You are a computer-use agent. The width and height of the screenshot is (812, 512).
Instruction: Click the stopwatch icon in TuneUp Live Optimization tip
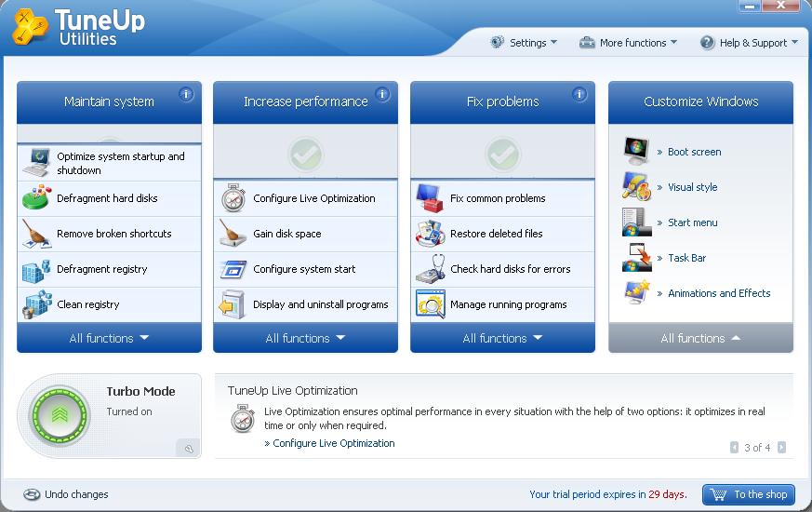[x=243, y=418]
